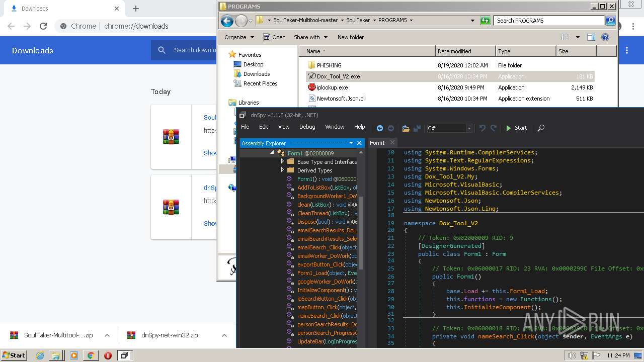Viewport: 644px width, 362px height.
Task: Open the dnSpy Edit menu
Action: point(264,127)
